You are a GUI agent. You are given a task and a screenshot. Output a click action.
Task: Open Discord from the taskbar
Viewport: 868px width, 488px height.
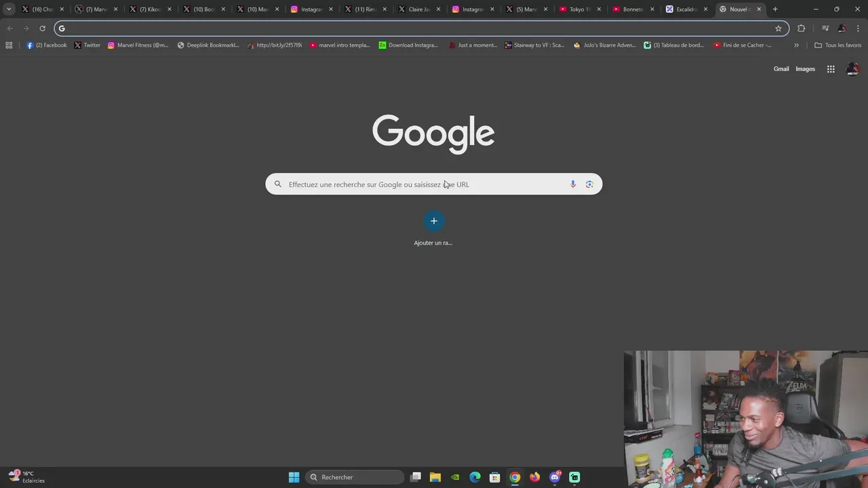click(555, 477)
